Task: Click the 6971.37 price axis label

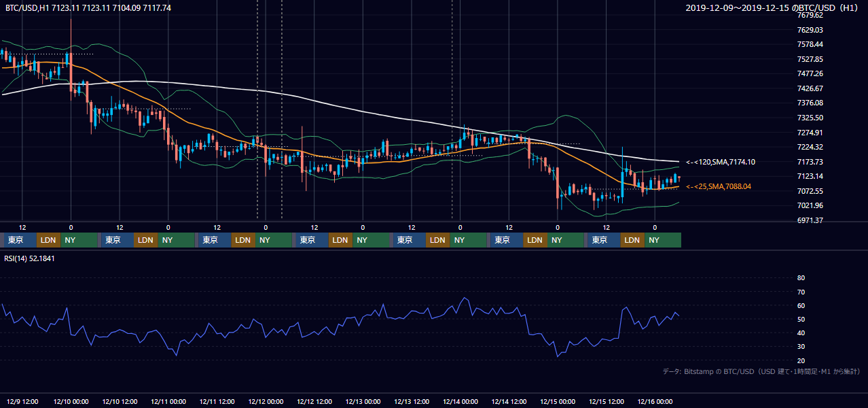Action: click(x=810, y=220)
